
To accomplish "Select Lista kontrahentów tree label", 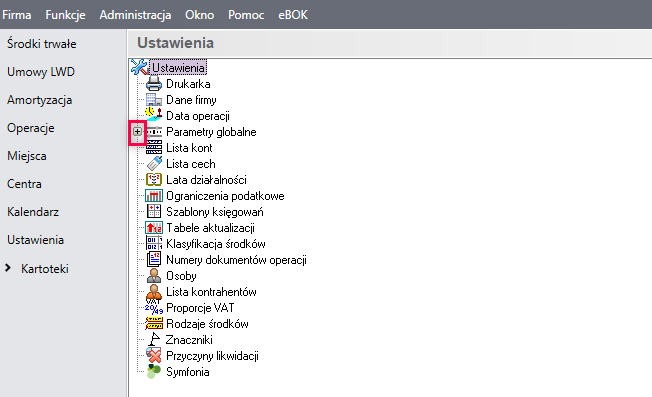I will pos(211,292).
